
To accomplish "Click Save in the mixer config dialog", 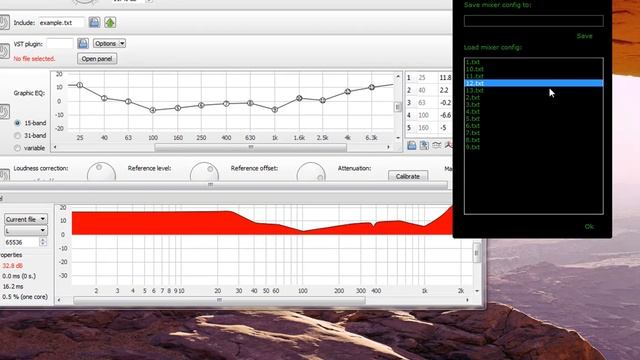I will (x=584, y=36).
